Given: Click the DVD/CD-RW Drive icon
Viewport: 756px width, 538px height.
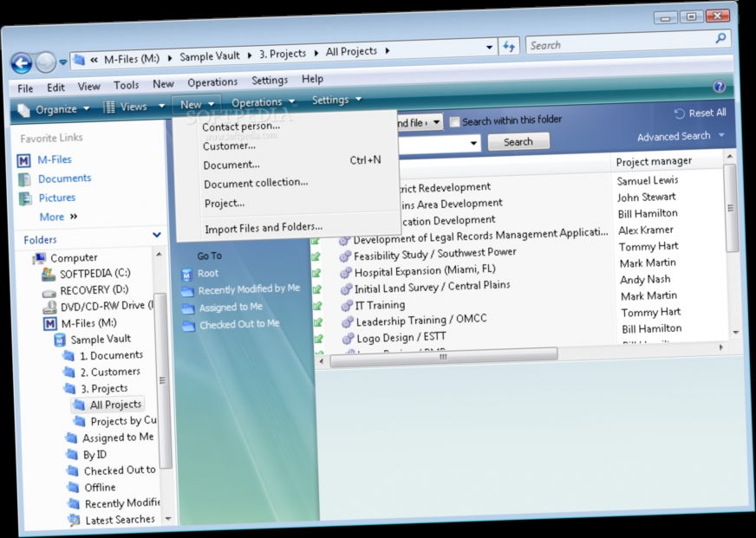Looking at the screenshot, I should coord(49,307).
